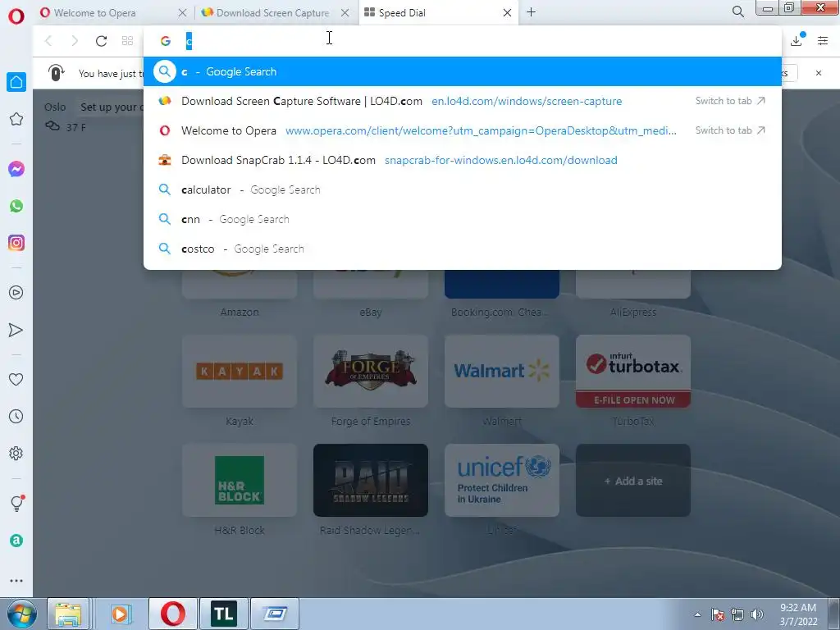Pick the Download SnapCrab 1.1.4 suggestion

(463, 160)
